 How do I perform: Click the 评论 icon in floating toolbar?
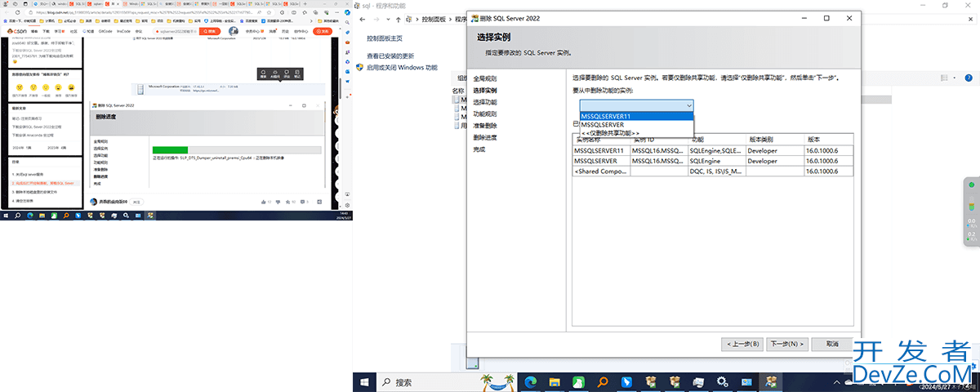point(286,73)
